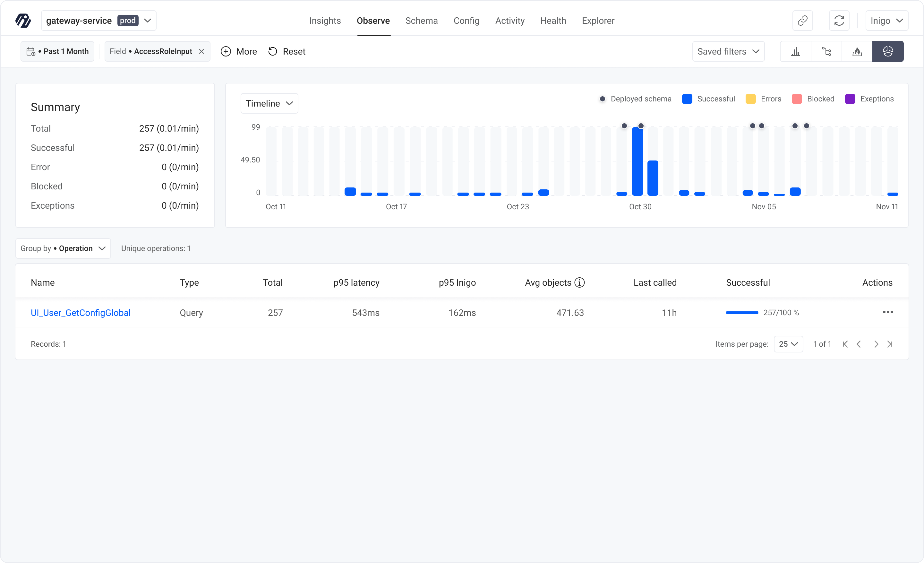Sort table by Name column

(43, 282)
